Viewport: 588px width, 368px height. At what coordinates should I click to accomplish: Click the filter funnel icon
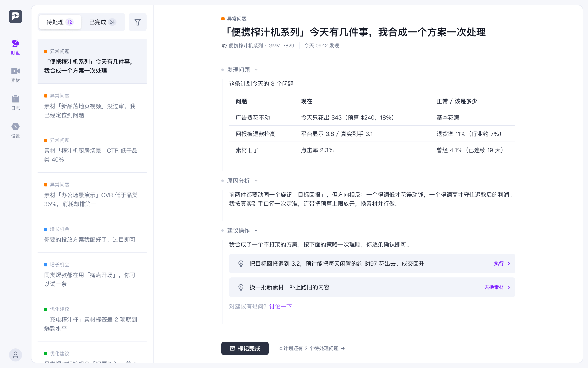(x=138, y=22)
